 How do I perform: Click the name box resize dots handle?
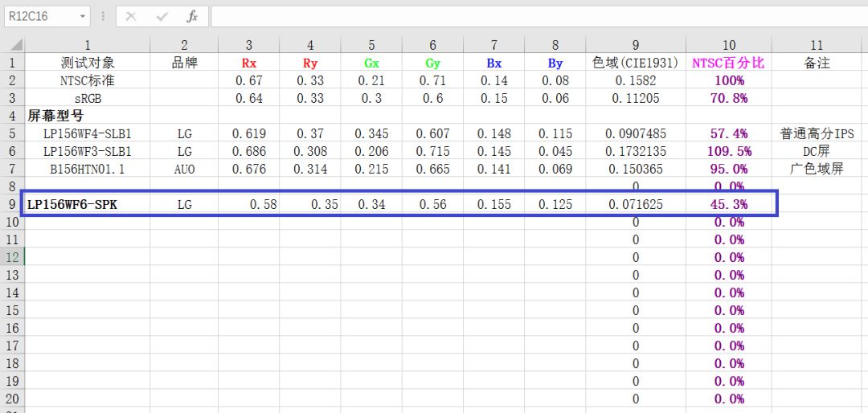tap(103, 16)
